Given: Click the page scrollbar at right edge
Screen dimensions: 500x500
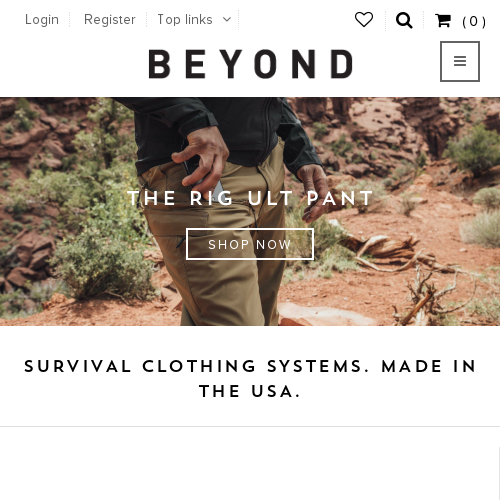Looking at the screenshot, I should tap(499, 473).
